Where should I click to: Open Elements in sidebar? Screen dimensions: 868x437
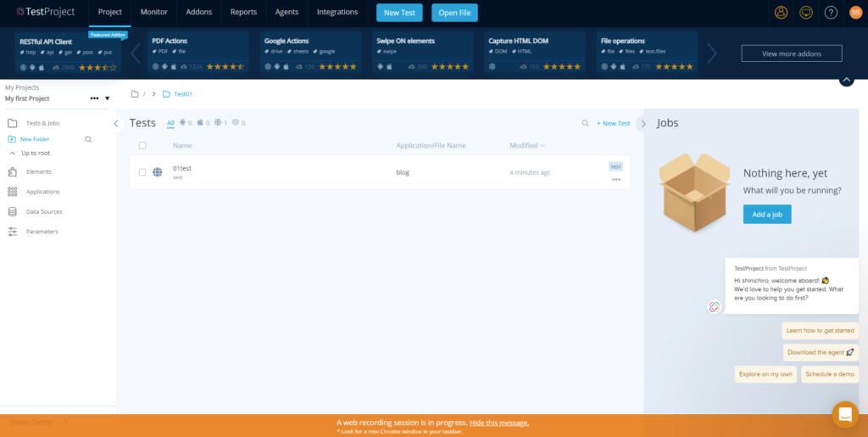pyautogui.click(x=39, y=171)
